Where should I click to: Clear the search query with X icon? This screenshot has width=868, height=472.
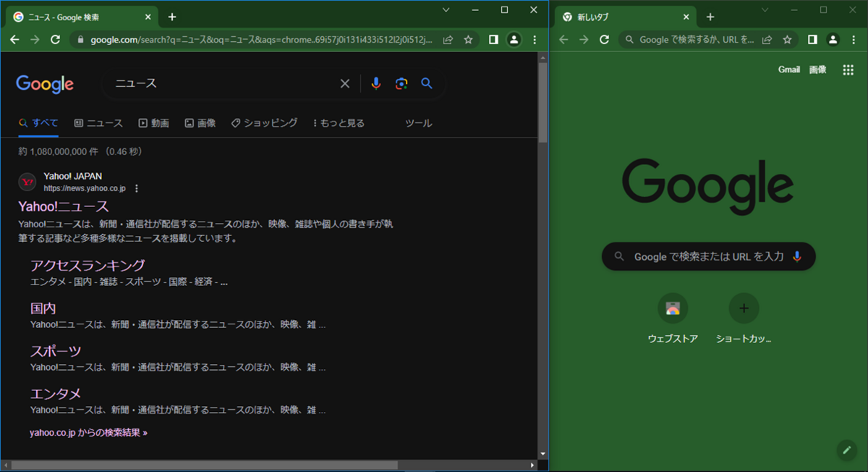345,84
